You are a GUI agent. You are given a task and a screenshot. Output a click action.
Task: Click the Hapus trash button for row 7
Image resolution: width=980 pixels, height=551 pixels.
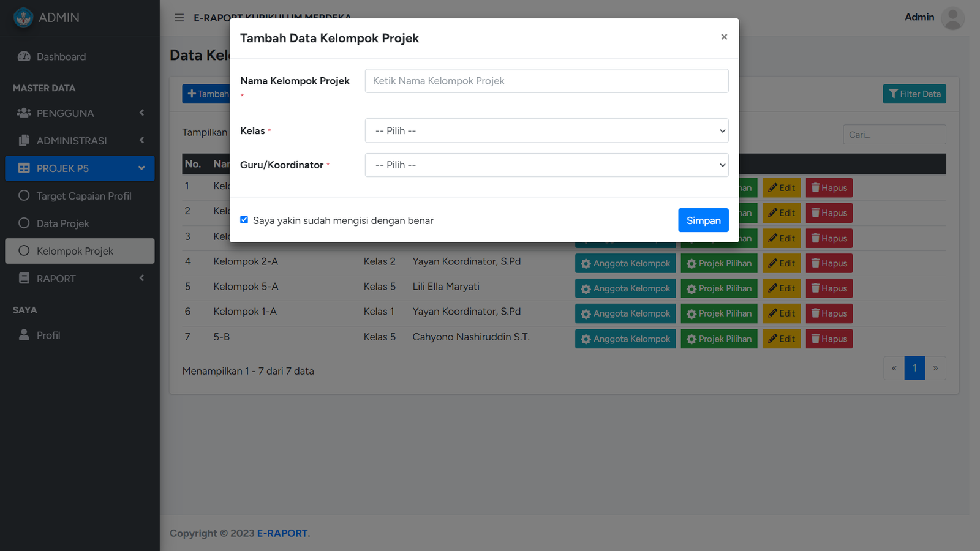(829, 339)
